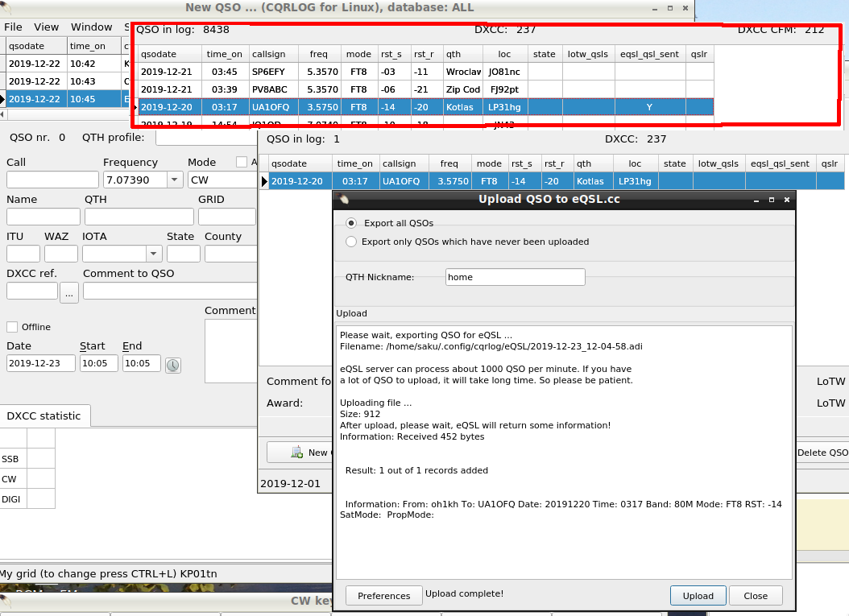Click the Wroclav qth cell
This screenshot has width=849, height=616.
463,72
